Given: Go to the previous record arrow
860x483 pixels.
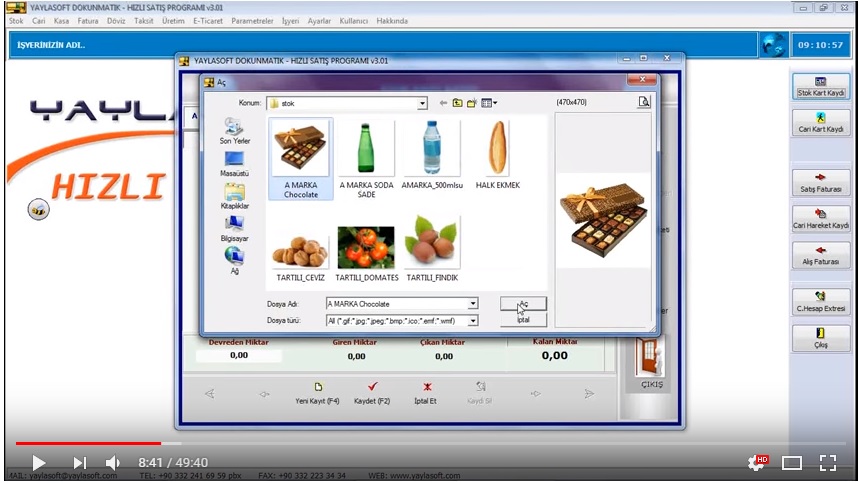Looking at the screenshot, I should [x=264, y=394].
